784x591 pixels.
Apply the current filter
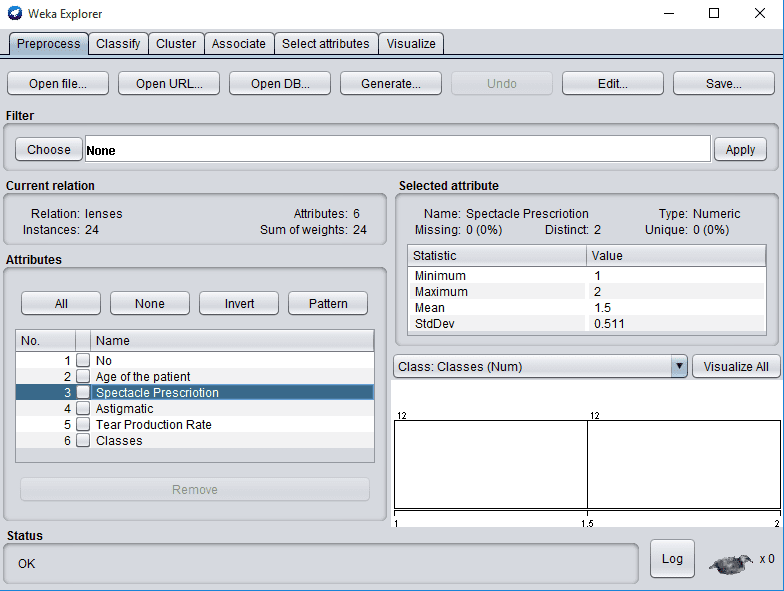pos(740,150)
